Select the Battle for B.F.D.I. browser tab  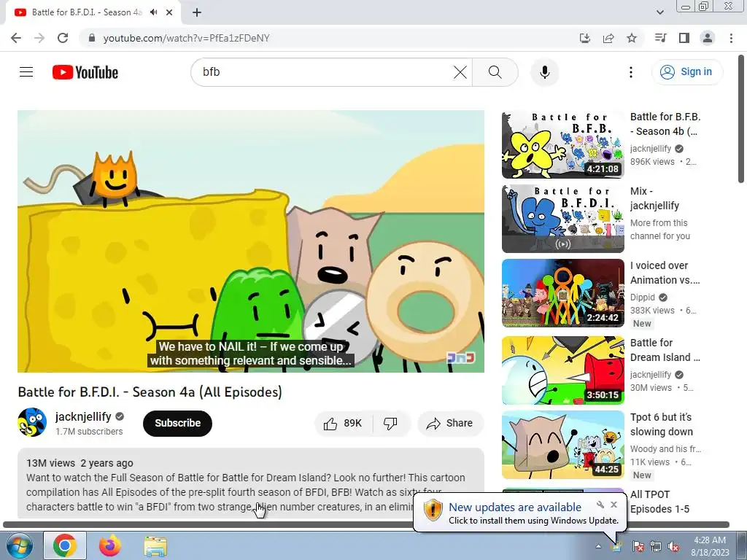pyautogui.click(x=87, y=12)
